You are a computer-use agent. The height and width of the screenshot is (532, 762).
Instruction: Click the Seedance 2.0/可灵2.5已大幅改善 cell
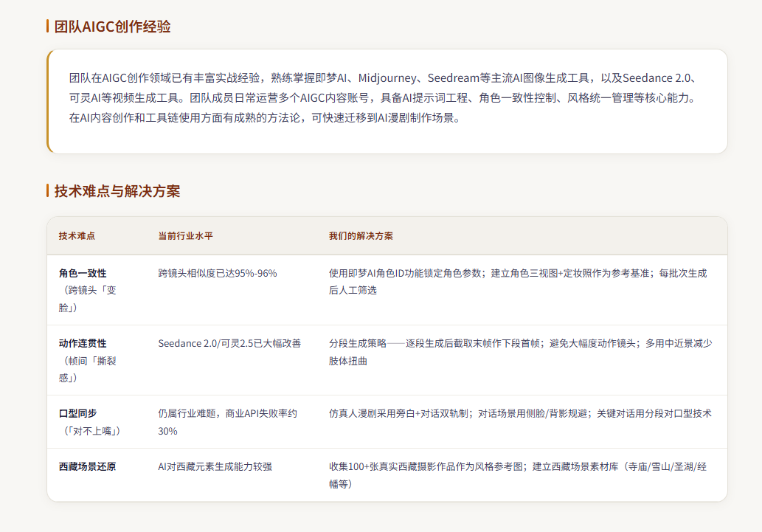[x=229, y=343]
